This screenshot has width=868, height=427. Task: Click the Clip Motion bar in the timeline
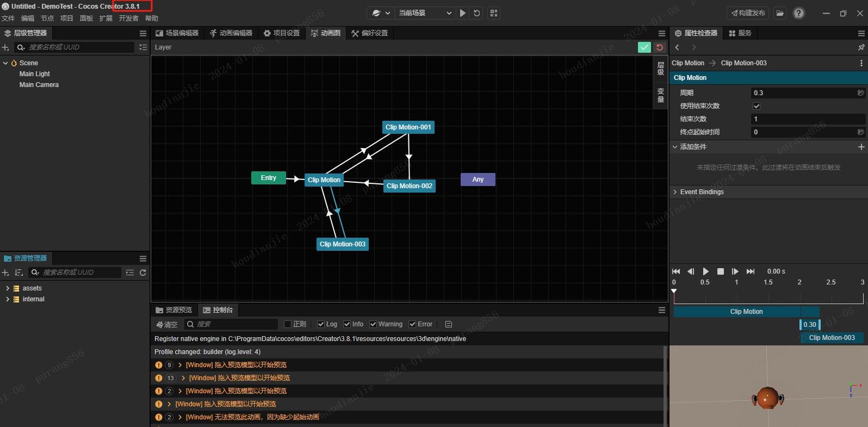pos(746,312)
